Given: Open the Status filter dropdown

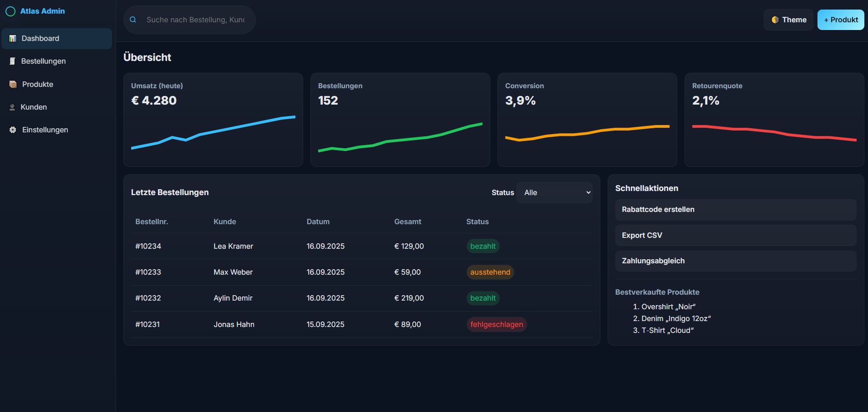Looking at the screenshot, I should pyautogui.click(x=554, y=193).
